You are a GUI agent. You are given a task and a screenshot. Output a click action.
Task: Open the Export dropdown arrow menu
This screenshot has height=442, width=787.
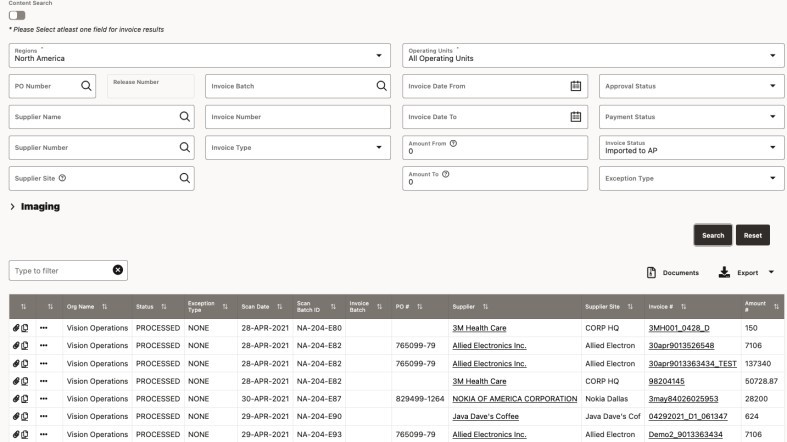pyautogui.click(x=771, y=272)
